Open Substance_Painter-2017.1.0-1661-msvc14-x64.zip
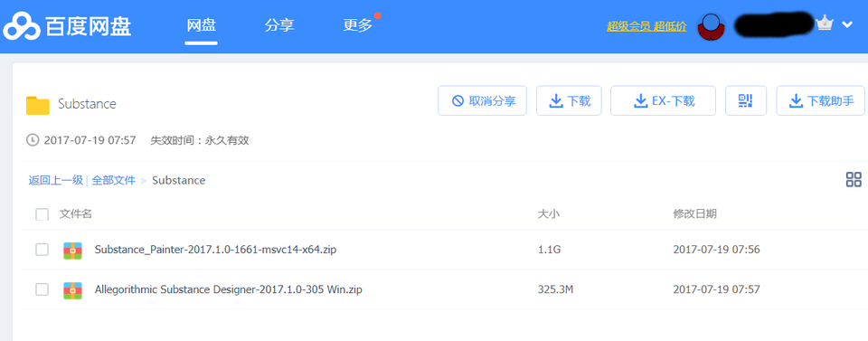This screenshot has height=341, width=868. 215,250
